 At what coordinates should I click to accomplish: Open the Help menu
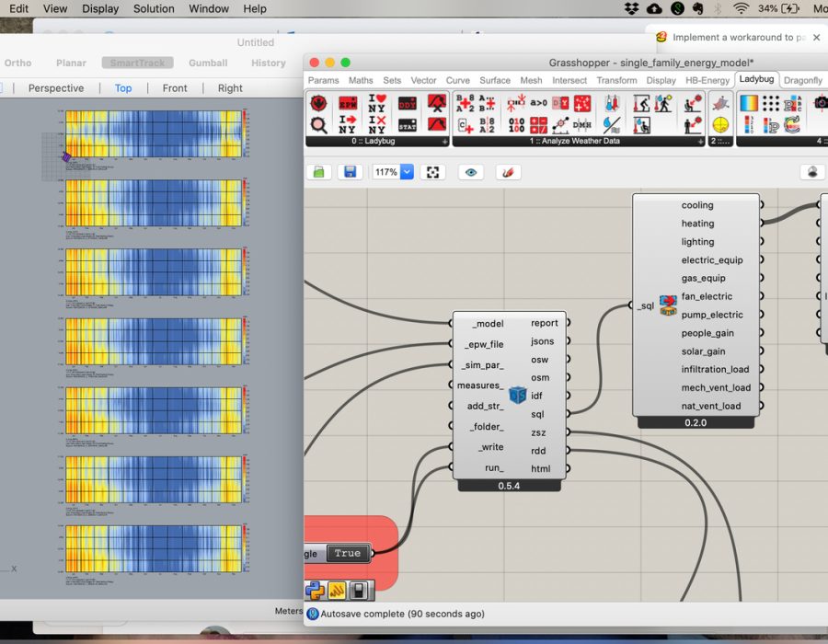pyautogui.click(x=255, y=8)
